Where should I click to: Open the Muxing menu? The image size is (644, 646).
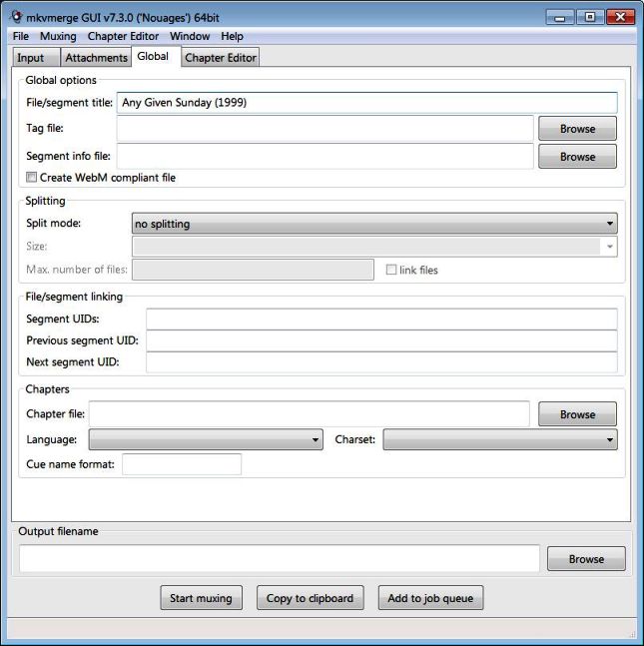58,36
